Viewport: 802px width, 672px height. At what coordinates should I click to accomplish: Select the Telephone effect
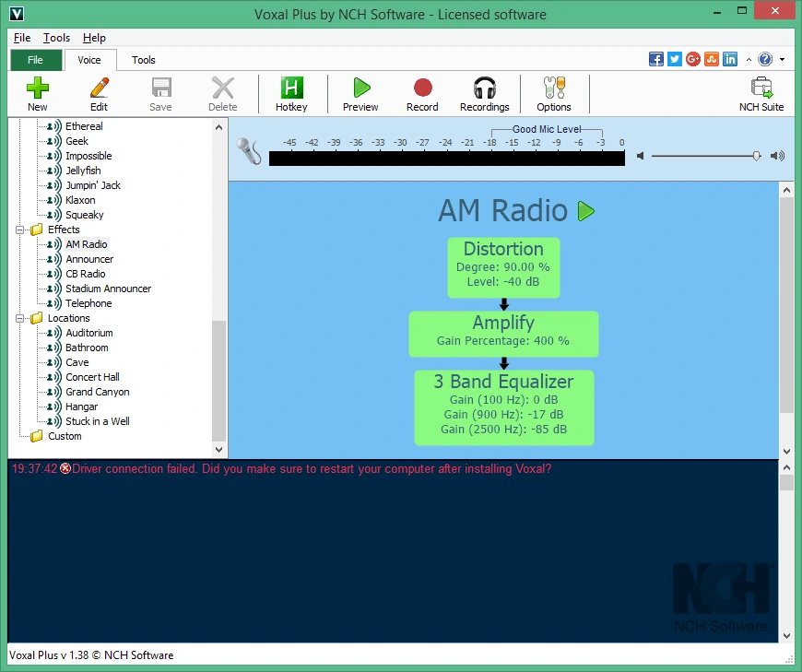click(x=88, y=304)
